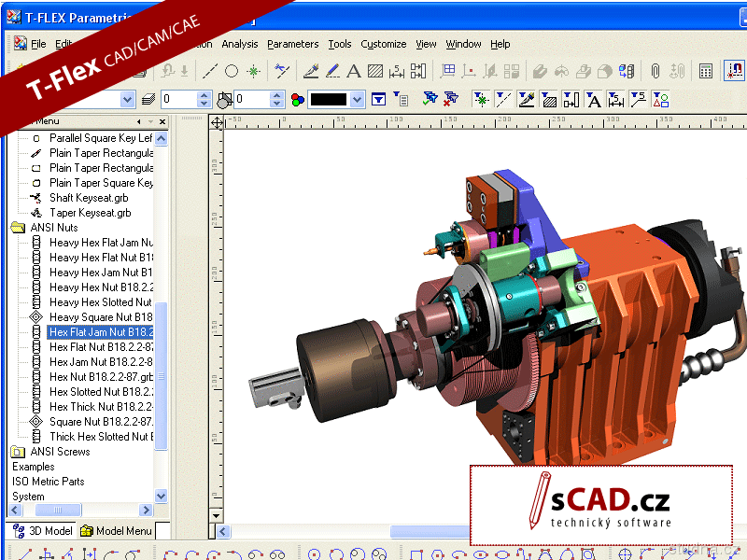Viewport: 747px width, 560px height.
Task: Open the Parameters menu
Action: pyautogui.click(x=292, y=44)
